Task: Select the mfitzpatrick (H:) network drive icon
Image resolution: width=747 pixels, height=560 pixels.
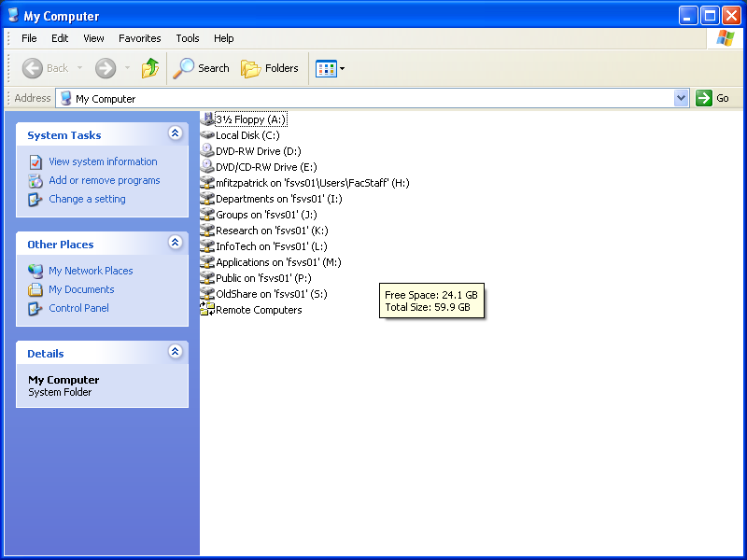Action: tap(207, 183)
